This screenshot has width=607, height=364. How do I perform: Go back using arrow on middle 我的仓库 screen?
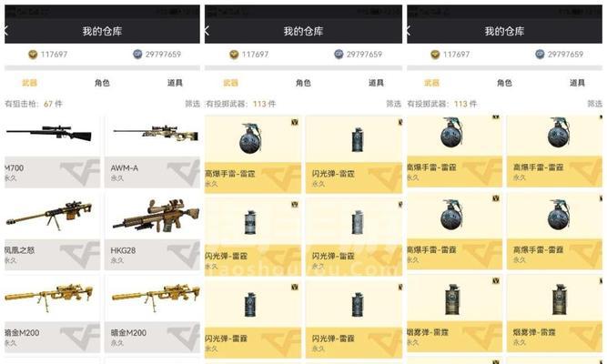(207, 31)
